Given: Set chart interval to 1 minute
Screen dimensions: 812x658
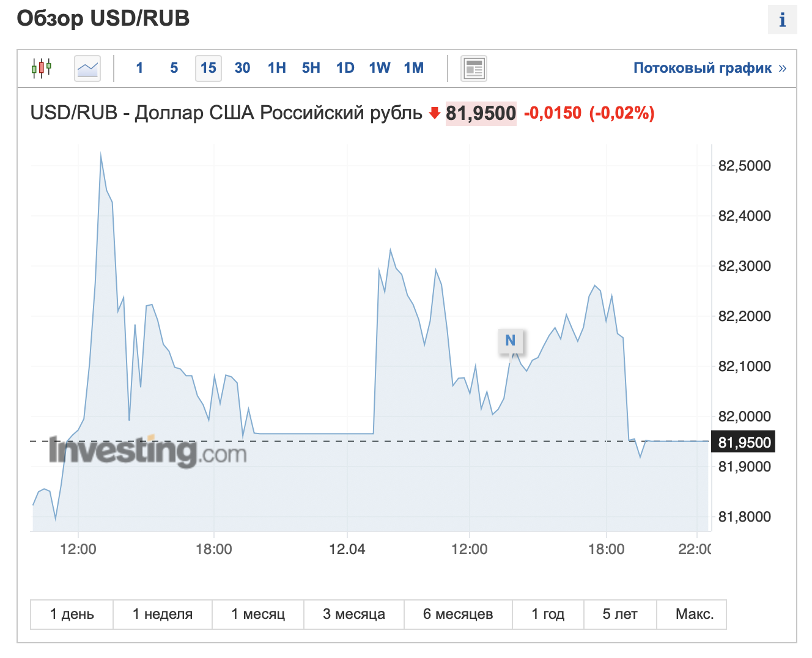Looking at the screenshot, I should coord(139,68).
